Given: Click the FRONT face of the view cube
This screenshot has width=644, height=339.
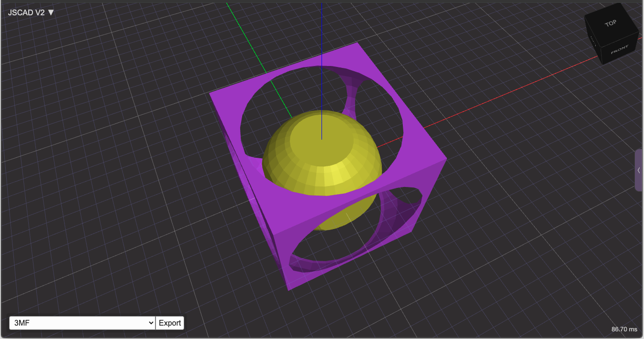Looking at the screenshot, I should (x=620, y=49).
